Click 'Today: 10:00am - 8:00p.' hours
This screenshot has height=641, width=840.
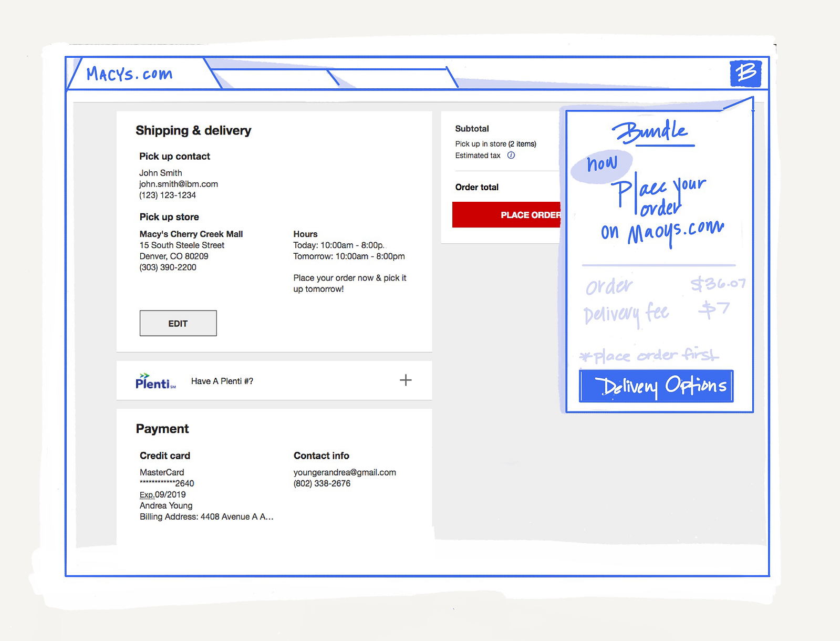(339, 245)
